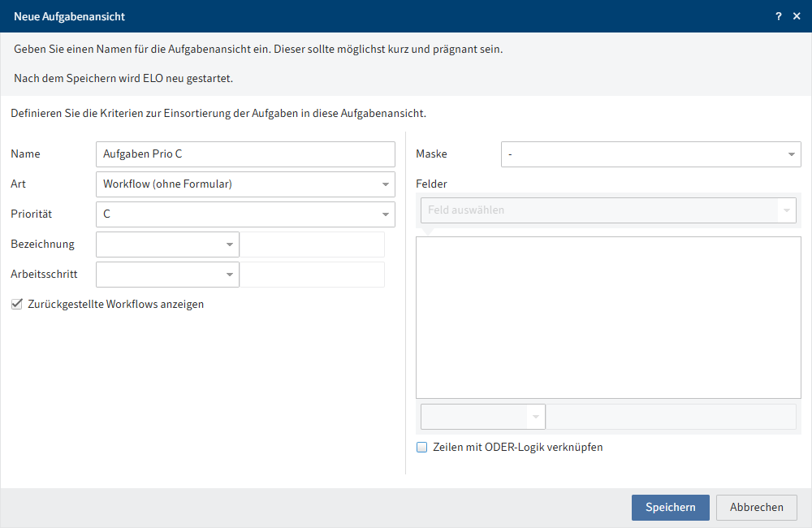
Task: Open the Bezeichnung operator dropdown
Action: (x=167, y=245)
